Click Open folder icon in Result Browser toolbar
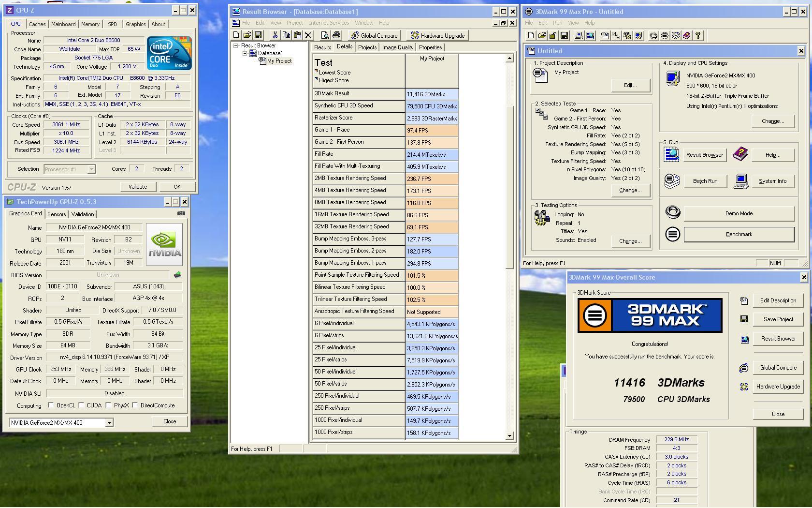The height and width of the screenshot is (508, 812). (247, 35)
